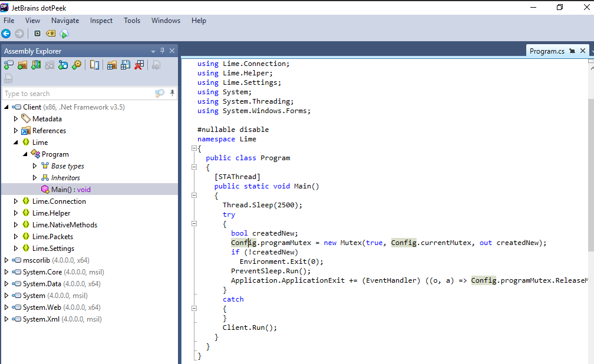The image size is (594, 364).
Task: Open the Navigate menu
Action: pos(65,21)
